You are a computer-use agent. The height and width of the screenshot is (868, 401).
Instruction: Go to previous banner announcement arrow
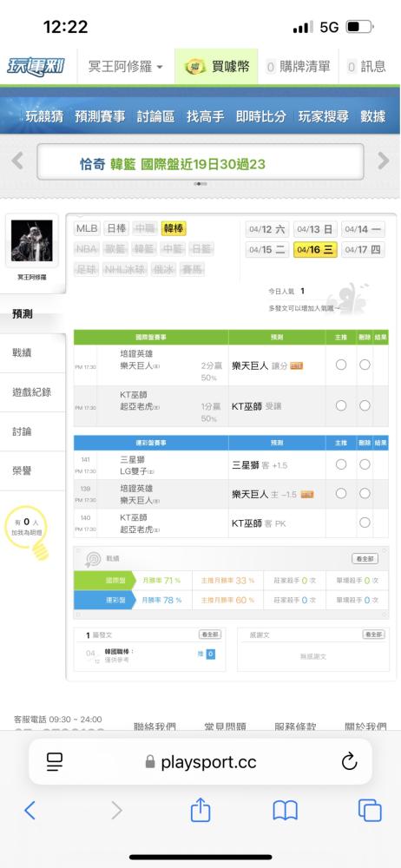pos(17,161)
